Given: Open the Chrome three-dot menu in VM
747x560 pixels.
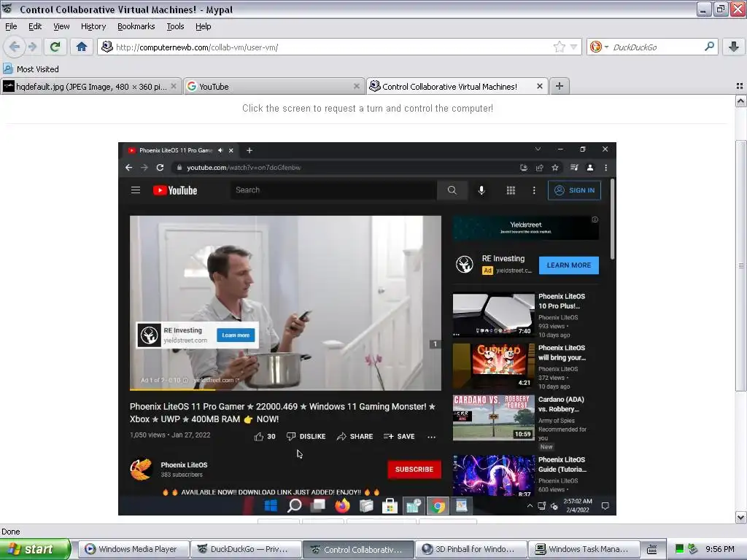Looking at the screenshot, I should coord(605,168).
